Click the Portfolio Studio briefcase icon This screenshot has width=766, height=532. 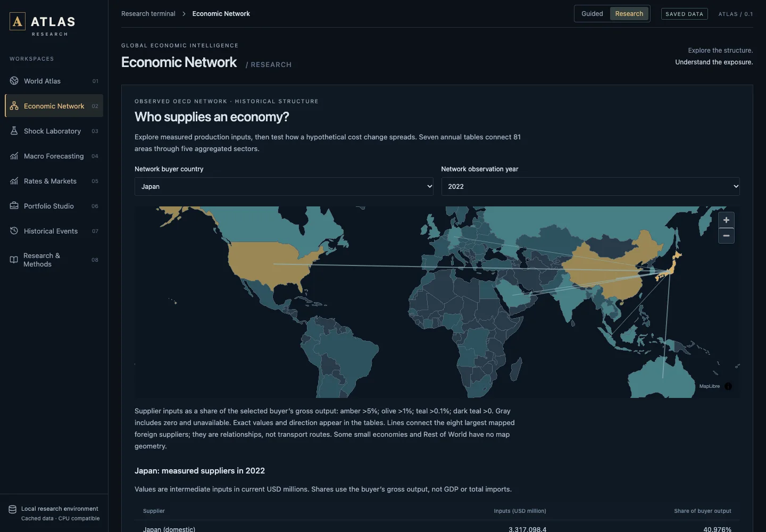coord(14,206)
